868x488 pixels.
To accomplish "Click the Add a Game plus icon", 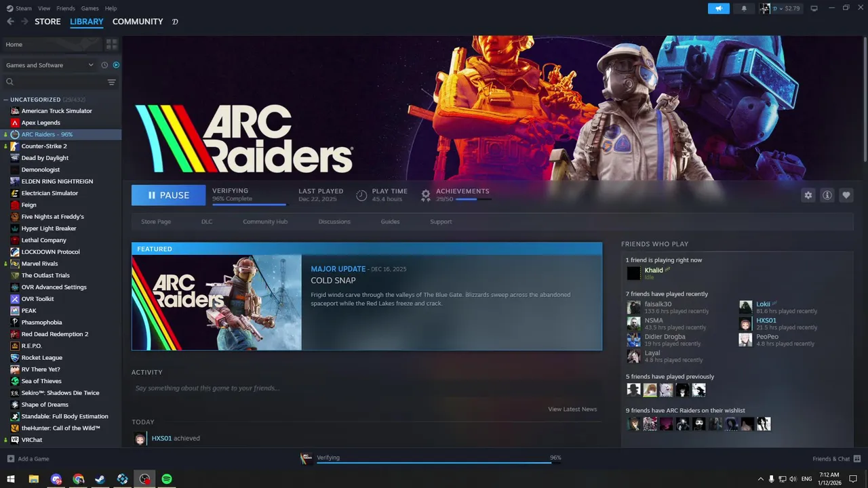I will coord(10,459).
